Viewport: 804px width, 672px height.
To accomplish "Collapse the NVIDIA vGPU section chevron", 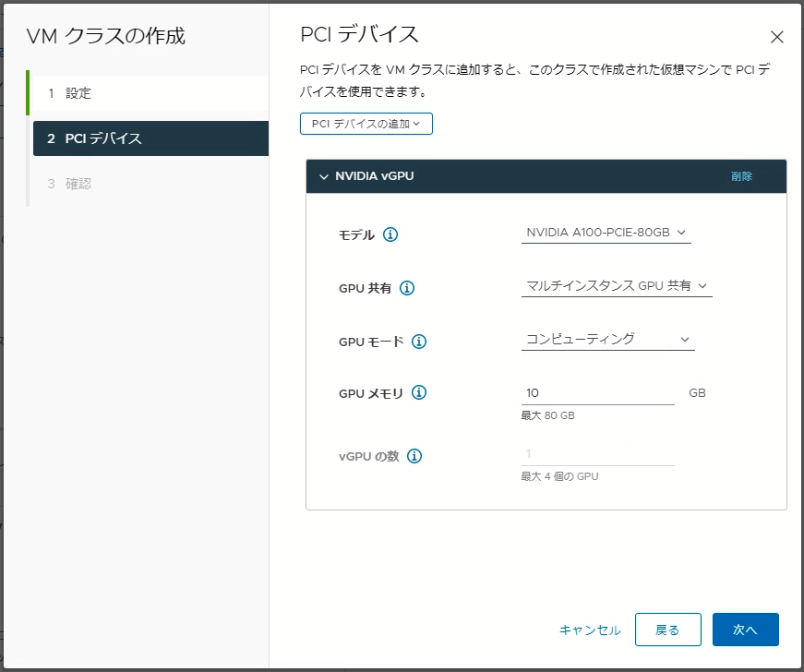I will click(324, 176).
